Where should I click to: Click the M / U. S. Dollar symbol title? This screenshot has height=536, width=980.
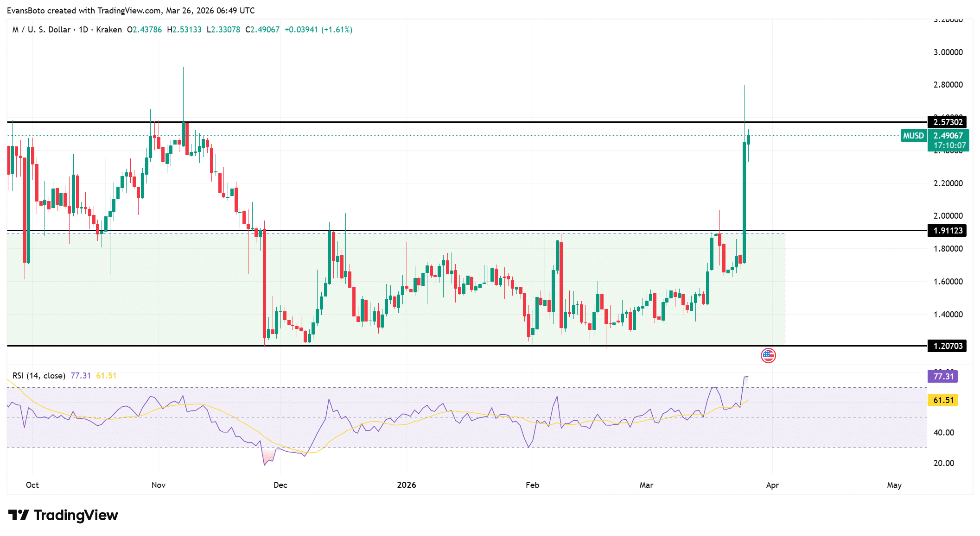point(42,30)
